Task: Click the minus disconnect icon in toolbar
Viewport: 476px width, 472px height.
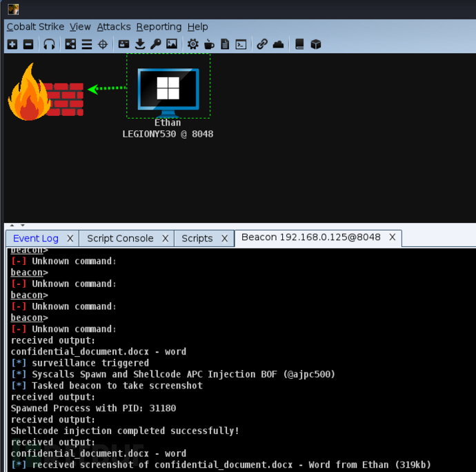Action: click(28, 44)
